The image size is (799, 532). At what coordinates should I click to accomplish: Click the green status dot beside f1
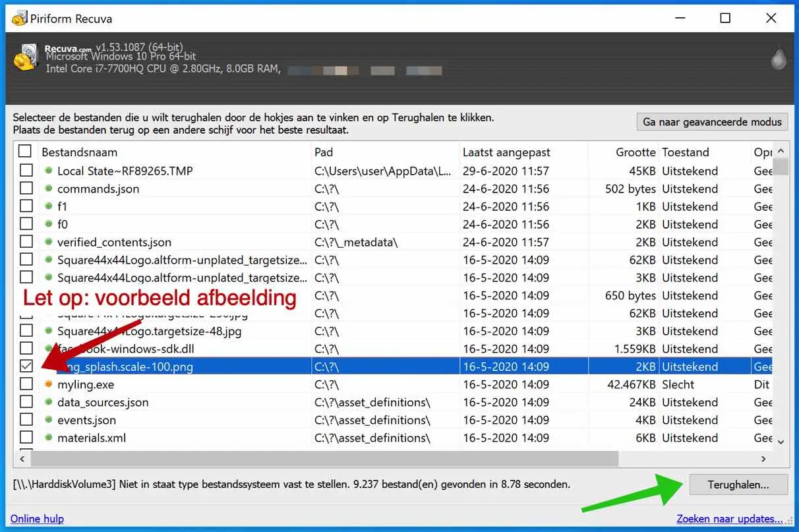click(x=48, y=206)
